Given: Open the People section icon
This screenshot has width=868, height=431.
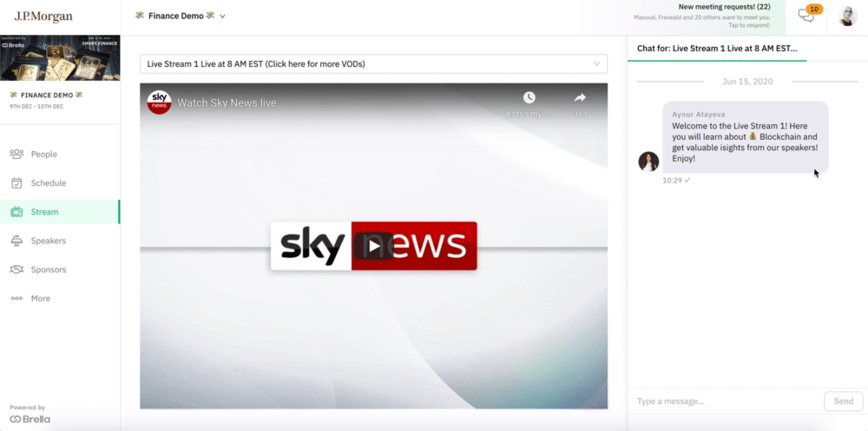Looking at the screenshot, I should (16, 154).
